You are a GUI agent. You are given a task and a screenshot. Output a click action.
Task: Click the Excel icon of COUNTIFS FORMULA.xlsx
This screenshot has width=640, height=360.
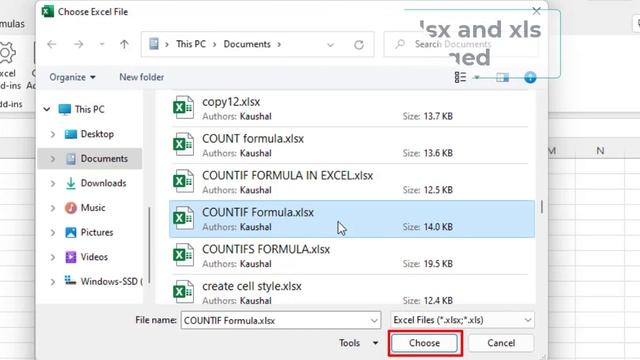coord(183,255)
